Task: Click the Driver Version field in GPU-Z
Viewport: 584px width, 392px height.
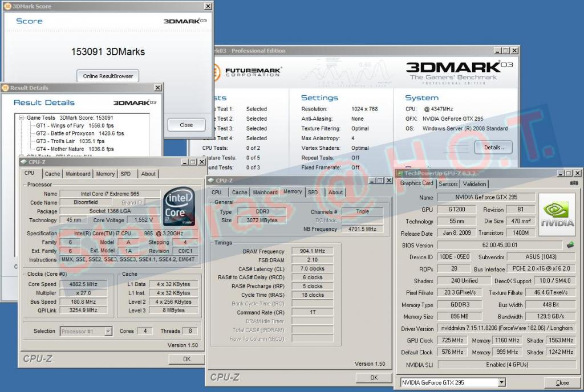Action: coord(506,328)
